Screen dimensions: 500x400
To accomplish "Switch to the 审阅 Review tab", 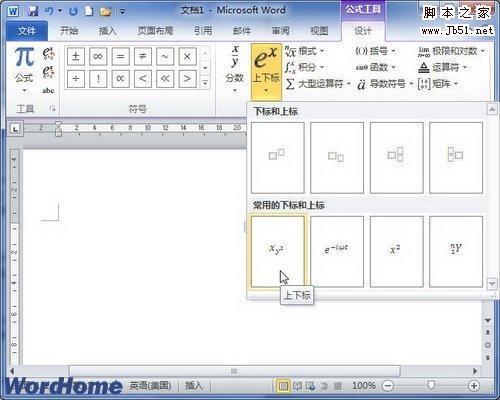I will [x=280, y=31].
